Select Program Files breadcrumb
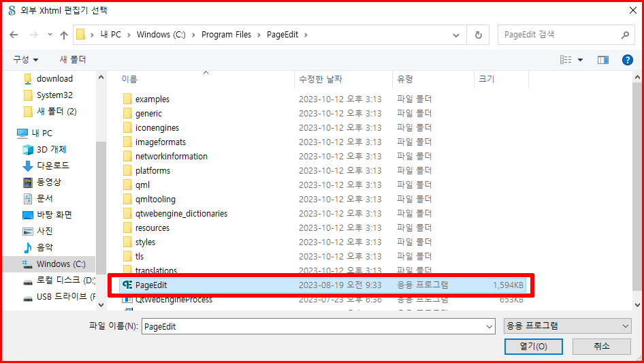Viewport: 644px width, 363px height. pyautogui.click(x=226, y=35)
